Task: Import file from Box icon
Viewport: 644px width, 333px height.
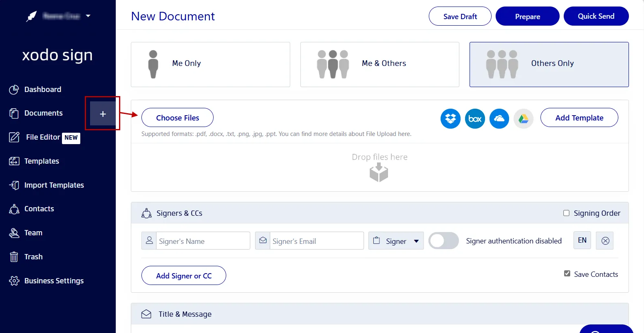Action: click(x=475, y=119)
